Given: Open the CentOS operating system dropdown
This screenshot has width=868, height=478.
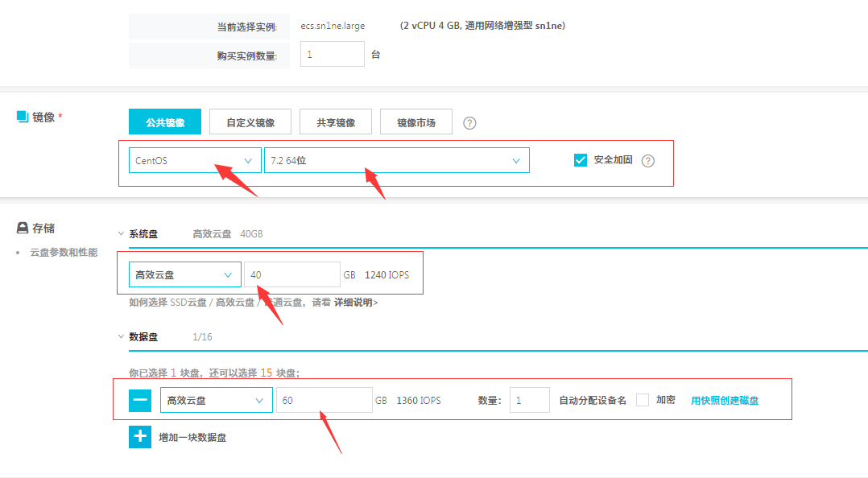Looking at the screenshot, I should (195, 160).
